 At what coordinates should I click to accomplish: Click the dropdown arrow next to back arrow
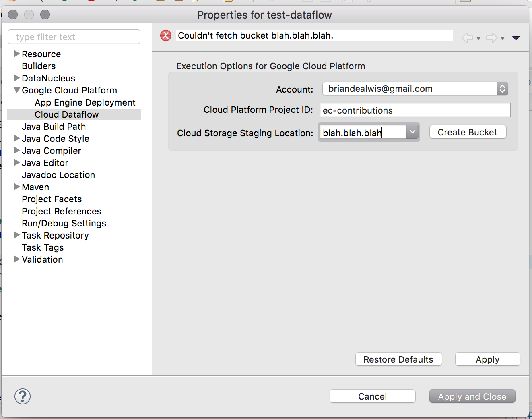[478, 39]
